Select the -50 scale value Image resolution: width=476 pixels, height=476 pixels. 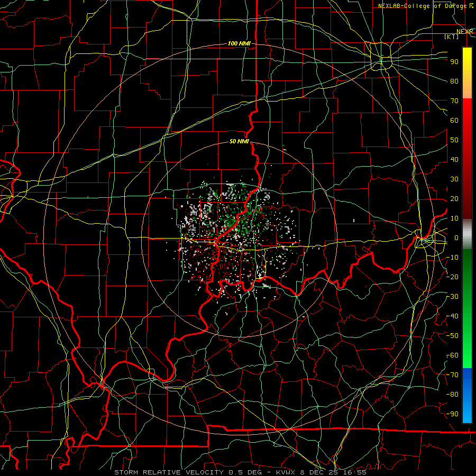pyautogui.click(x=453, y=336)
